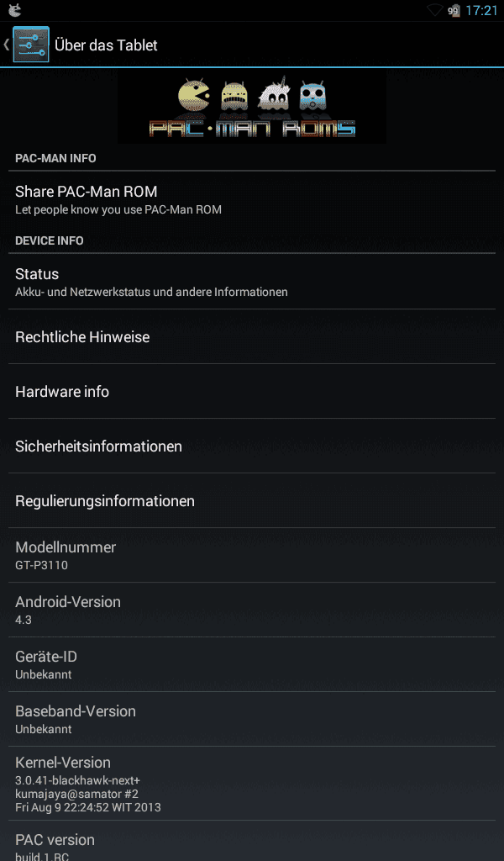
Task: Open Share PAC-Man ROM
Action: click(252, 199)
